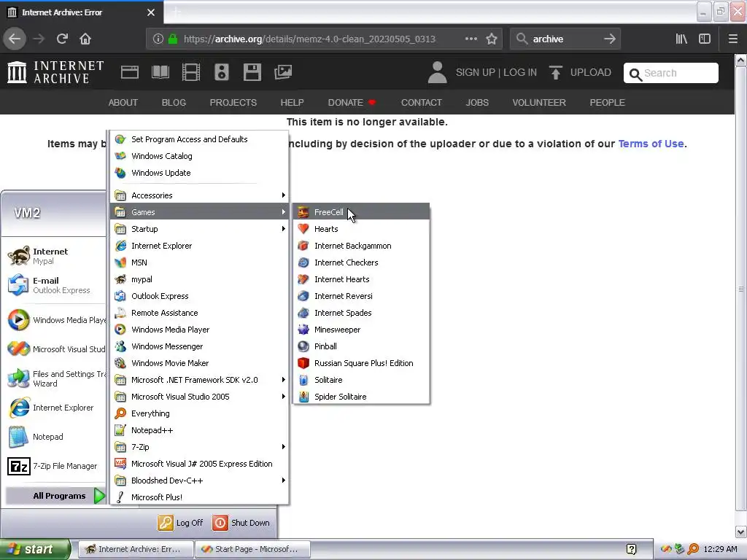Expand Microsoft .NET Framework SDK v2.0 submenu

click(200, 380)
